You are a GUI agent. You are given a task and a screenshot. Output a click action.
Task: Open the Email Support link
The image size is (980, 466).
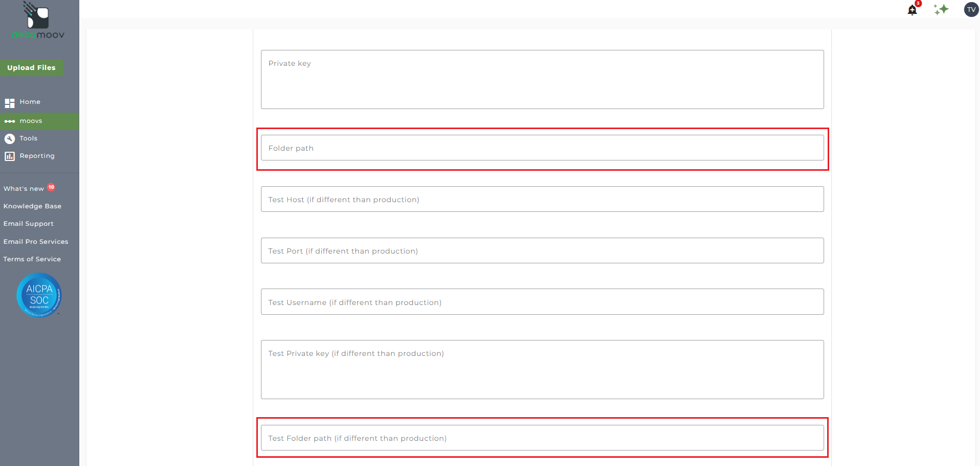pyautogui.click(x=28, y=224)
